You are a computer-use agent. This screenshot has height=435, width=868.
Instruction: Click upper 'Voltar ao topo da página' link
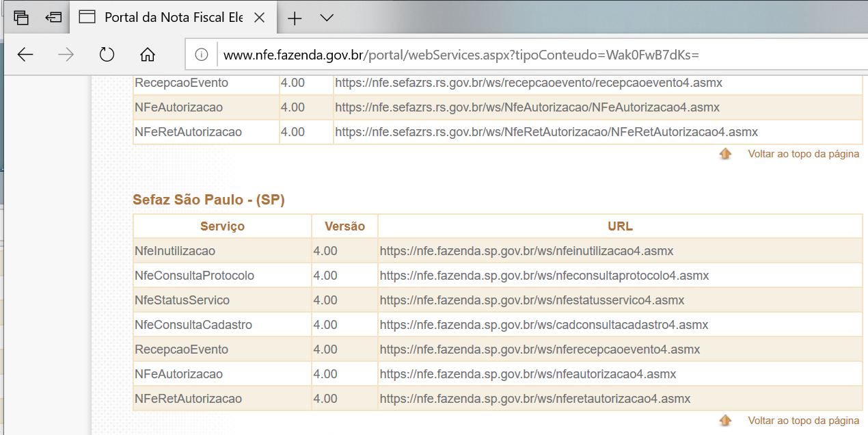point(803,154)
